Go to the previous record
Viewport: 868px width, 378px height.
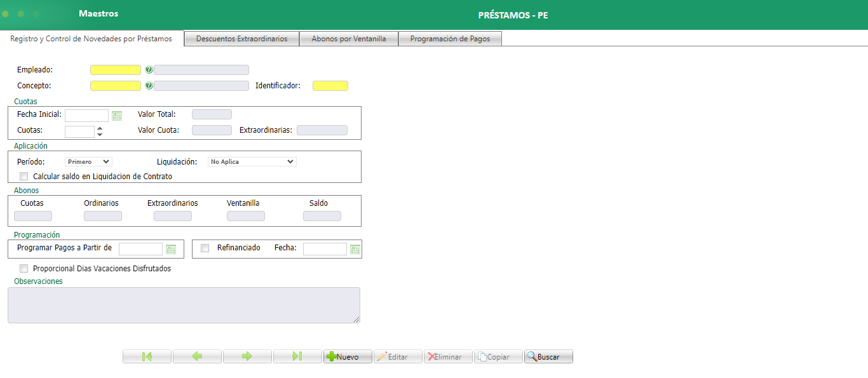(x=197, y=356)
